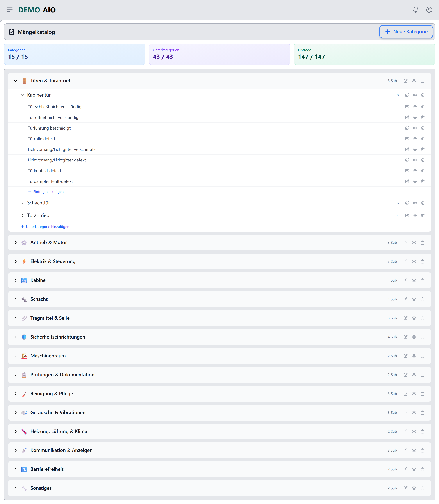The height and width of the screenshot is (504, 439).
Task: Edit the Barrierefreiheit category
Action: click(x=405, y=469)
